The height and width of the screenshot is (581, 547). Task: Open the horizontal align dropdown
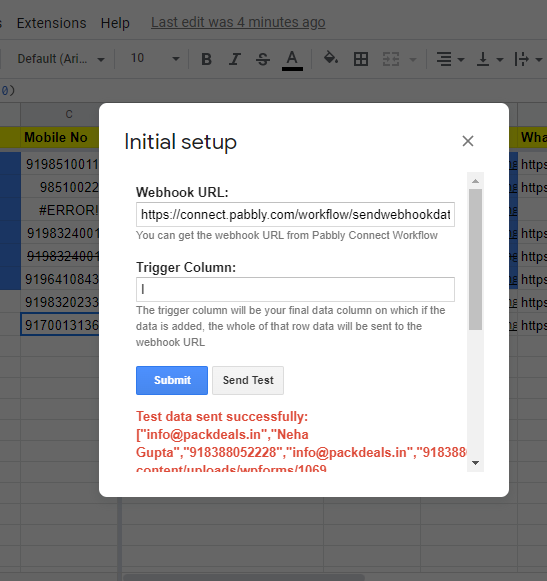450,59
